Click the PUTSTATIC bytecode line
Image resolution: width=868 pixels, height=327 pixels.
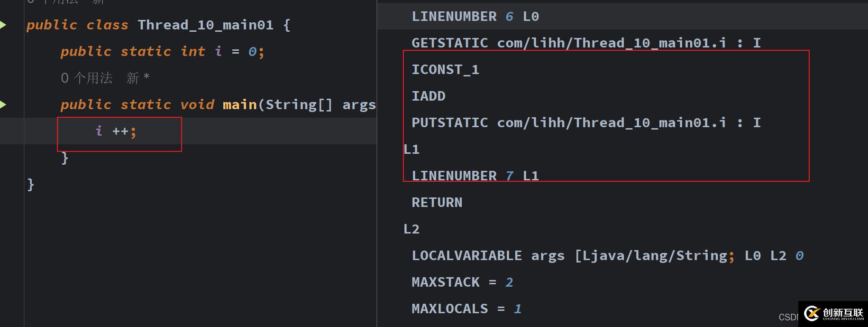point(585,123)
